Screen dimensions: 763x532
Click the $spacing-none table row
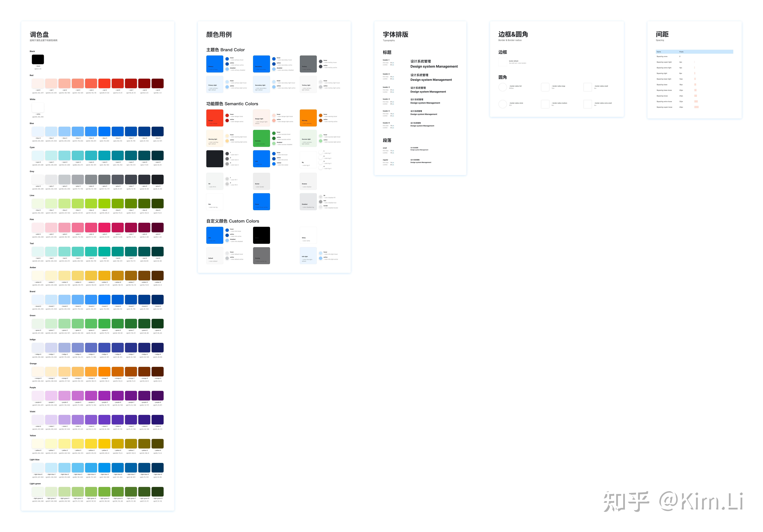pyautogui.click(x=695, y=57)
